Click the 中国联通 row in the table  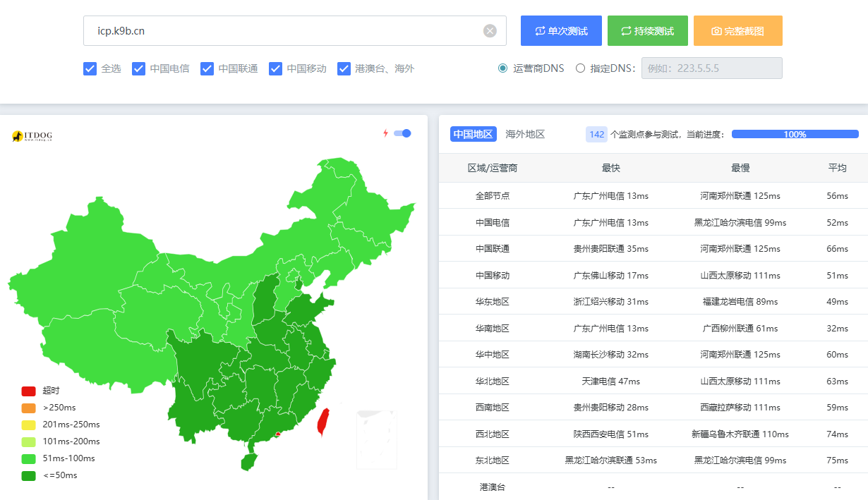[x=653, y=249]
